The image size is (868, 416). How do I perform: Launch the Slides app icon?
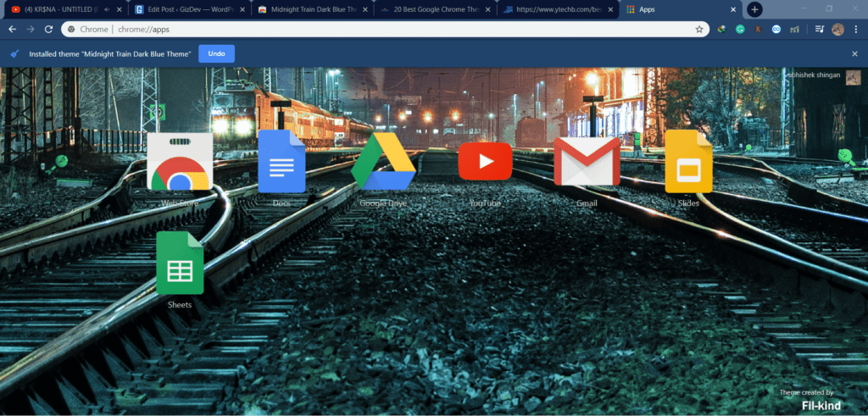tap(688, 161)
